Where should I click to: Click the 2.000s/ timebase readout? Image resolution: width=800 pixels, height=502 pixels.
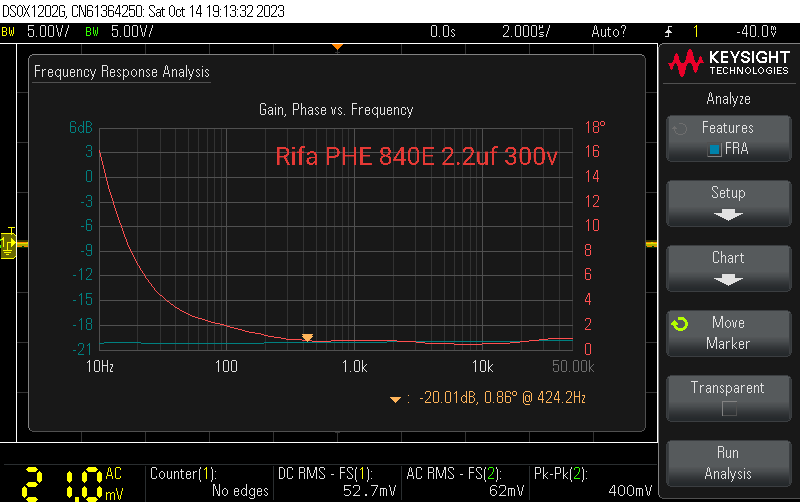(526, 32)
